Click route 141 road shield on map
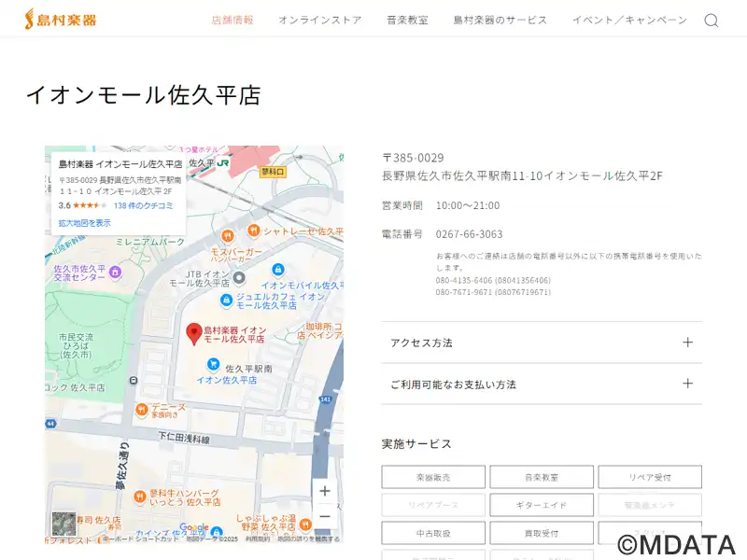Viewport: 747px width, 560px height. (325, 399)
